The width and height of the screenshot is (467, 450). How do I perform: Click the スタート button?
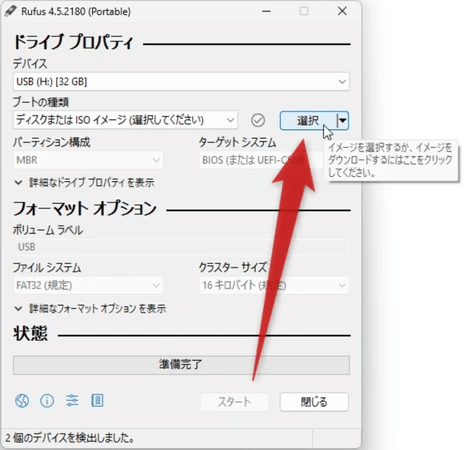pyautogui.click(x=234, y=402)
